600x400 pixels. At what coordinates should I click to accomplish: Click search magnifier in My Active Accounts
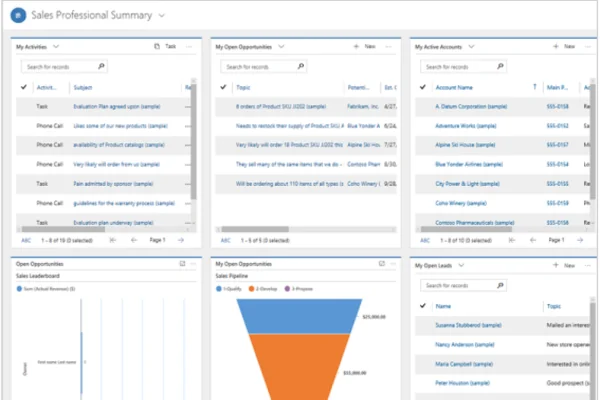500,66
